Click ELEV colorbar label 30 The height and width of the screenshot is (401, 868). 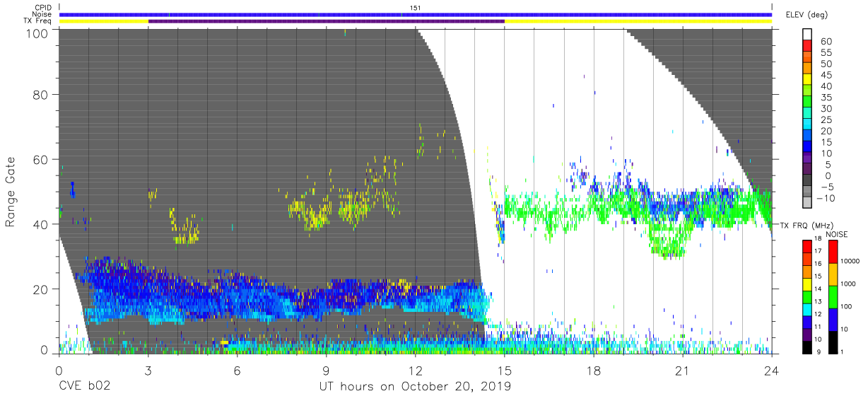coord(825,108)
